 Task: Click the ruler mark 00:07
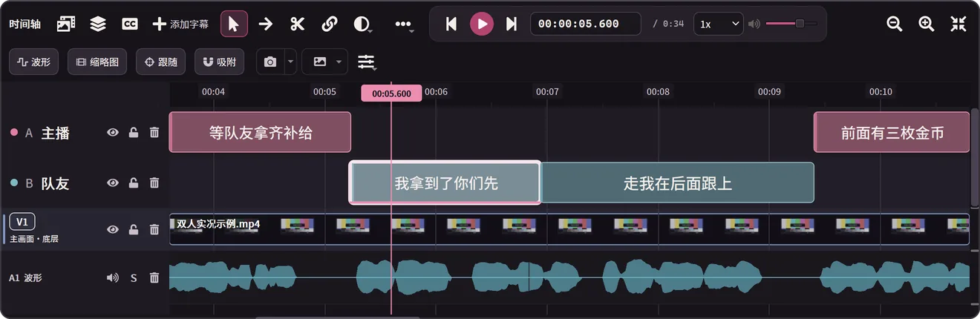(x=547, y=92)
